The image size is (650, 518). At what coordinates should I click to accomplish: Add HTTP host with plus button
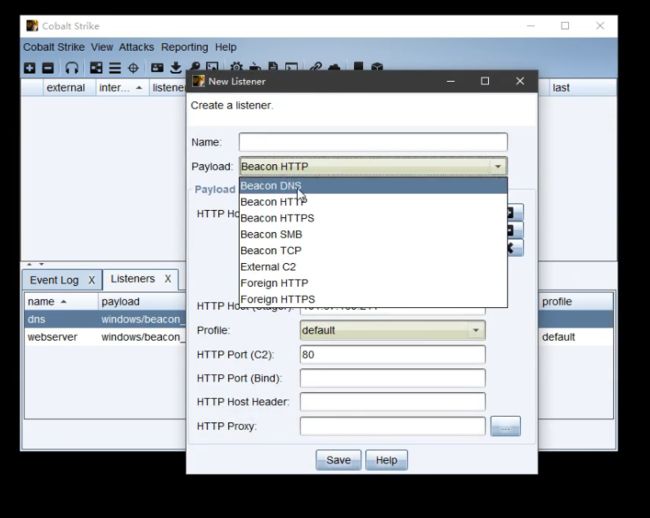[x=515, y=213]
